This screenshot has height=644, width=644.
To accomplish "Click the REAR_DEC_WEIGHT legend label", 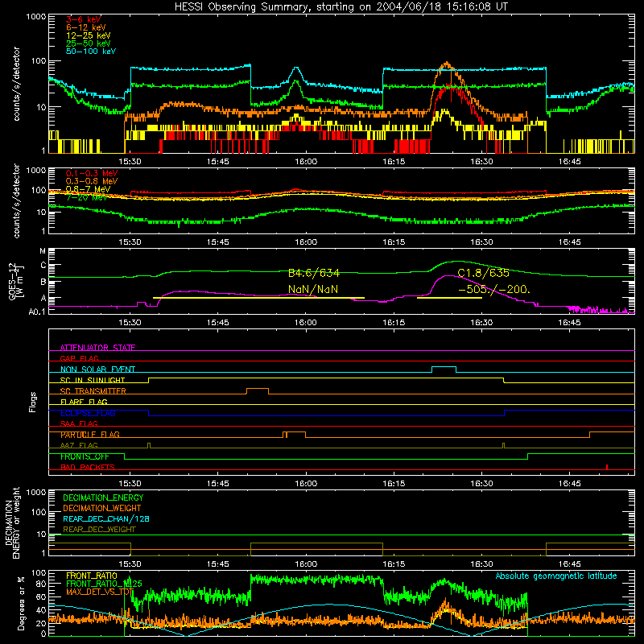I will (99, 530).
